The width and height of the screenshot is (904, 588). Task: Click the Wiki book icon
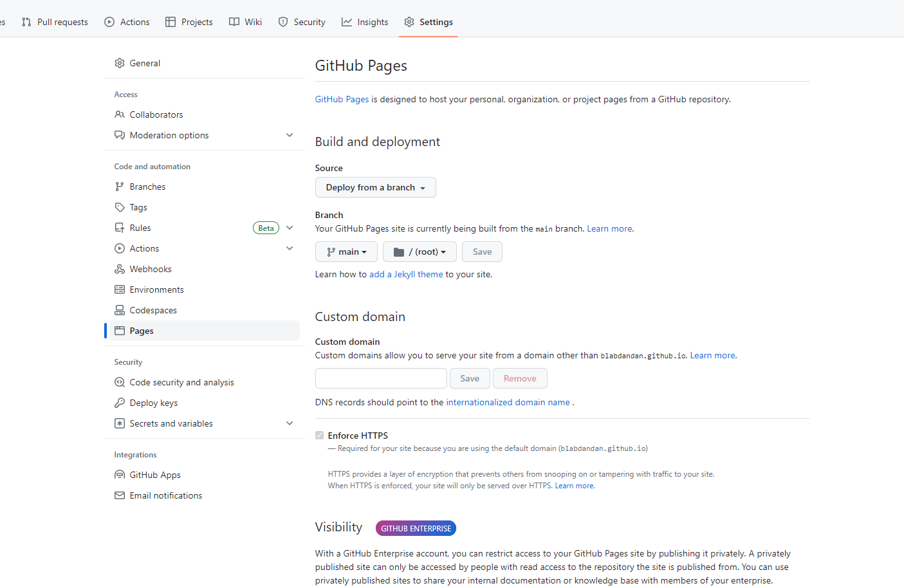[234, 22]
